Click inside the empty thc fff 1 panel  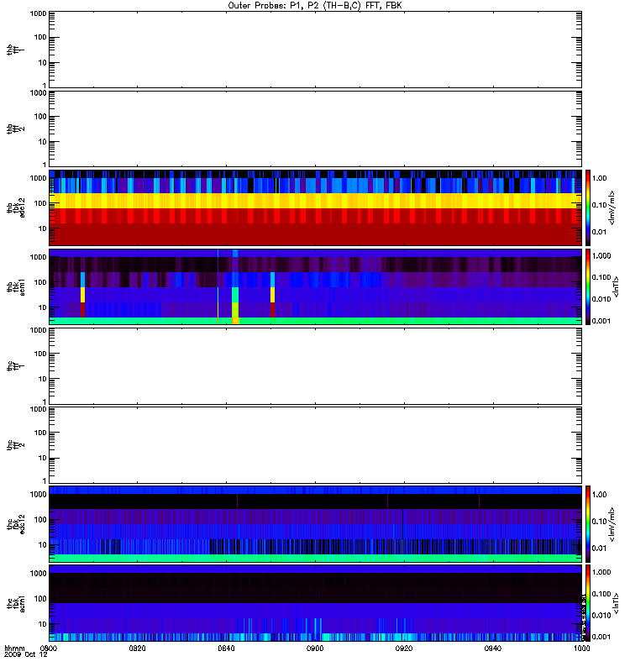[x=315, y=366]
